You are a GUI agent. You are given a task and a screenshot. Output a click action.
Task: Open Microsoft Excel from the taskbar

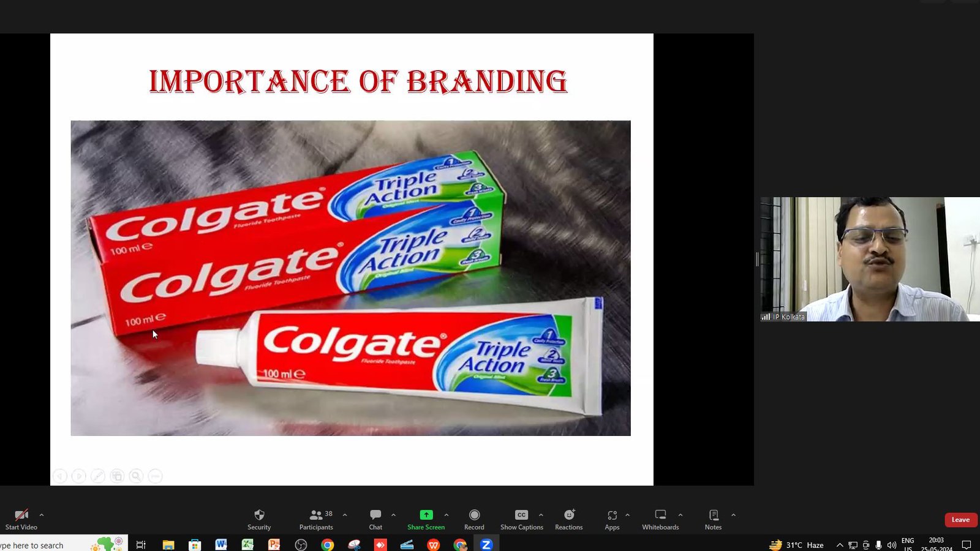[247, 545]
